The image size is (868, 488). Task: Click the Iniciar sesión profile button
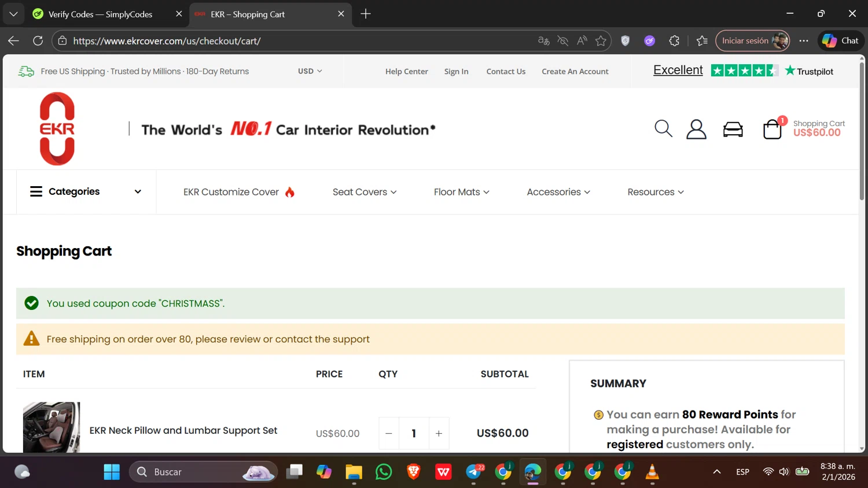[753, 40]
